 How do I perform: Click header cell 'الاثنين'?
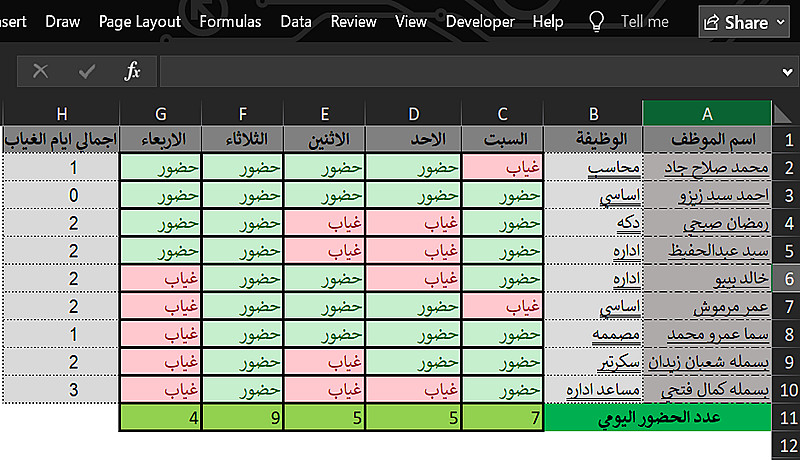click(324, 140)
